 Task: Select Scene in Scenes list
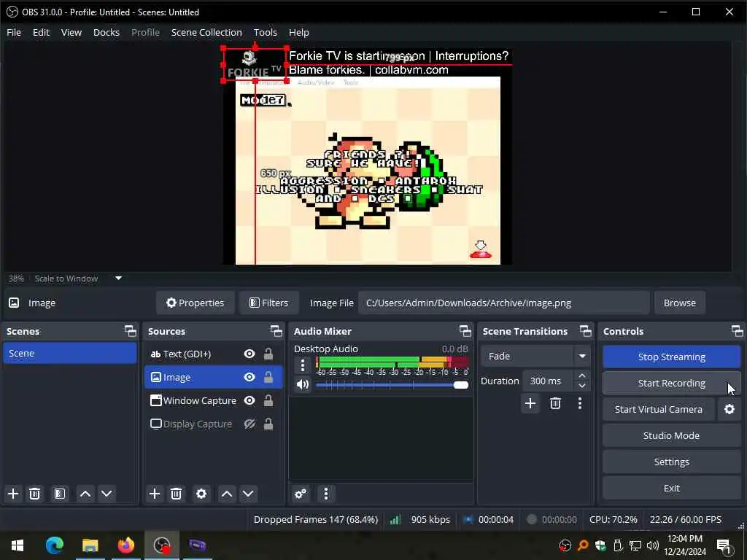point(69,354)
